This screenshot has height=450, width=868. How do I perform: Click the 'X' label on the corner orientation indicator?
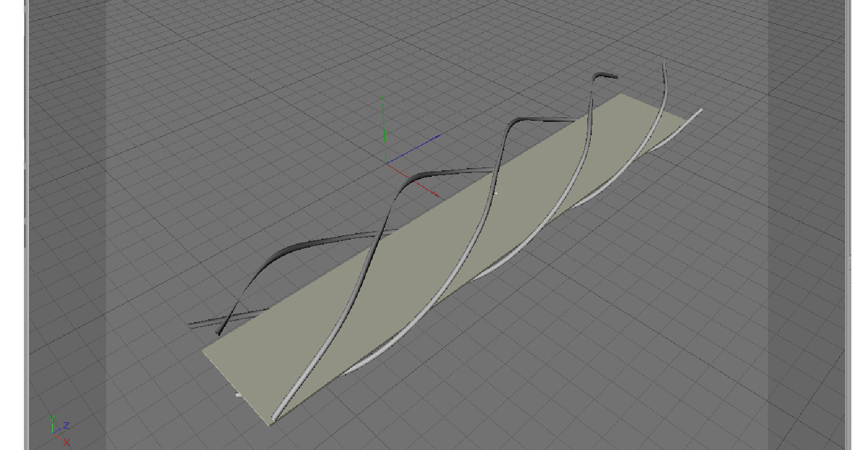coord(67,443)
